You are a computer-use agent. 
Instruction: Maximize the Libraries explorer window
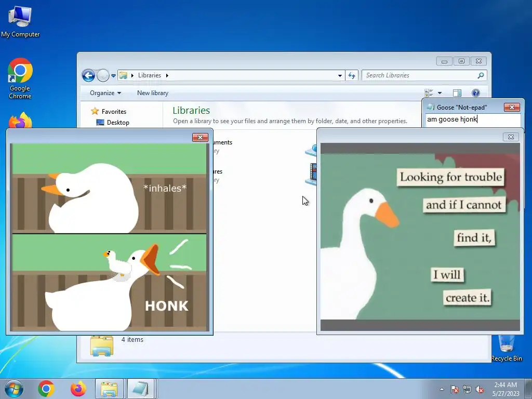(461, 61)
